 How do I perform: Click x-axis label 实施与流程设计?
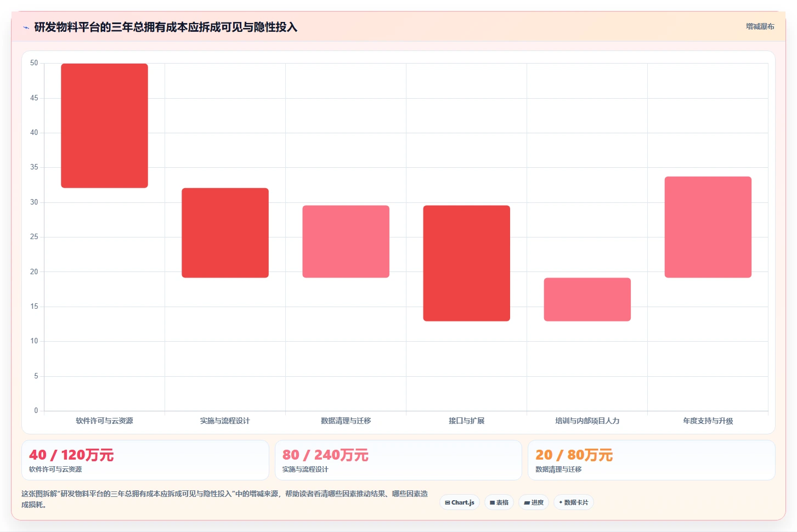pos(225,421)
